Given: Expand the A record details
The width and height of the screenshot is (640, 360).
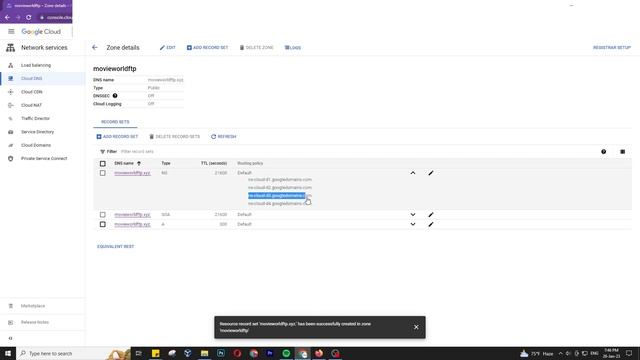Looking at the screenshot, I should [413, 224].
